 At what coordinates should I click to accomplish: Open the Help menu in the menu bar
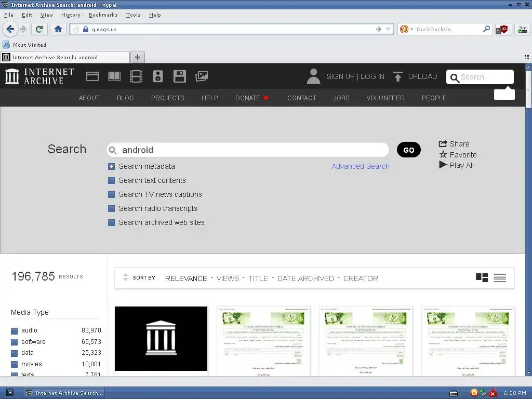[155, 15]
